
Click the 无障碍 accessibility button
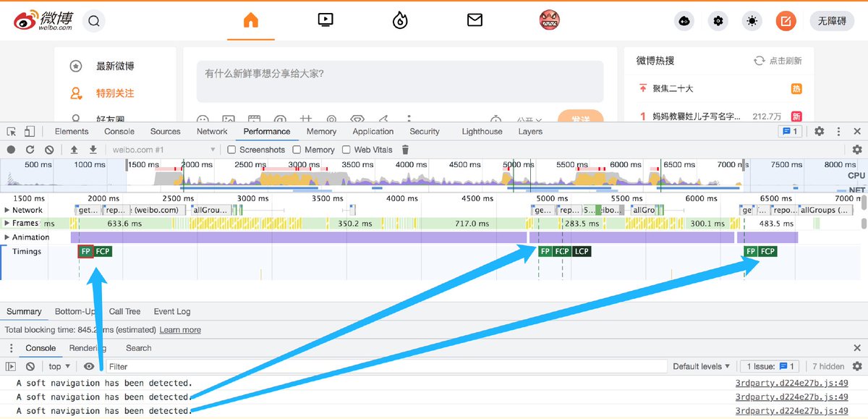tap(832, 21)
